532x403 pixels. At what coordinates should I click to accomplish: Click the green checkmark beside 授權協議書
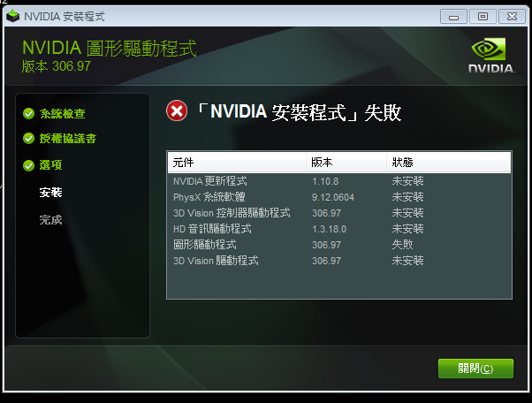coord(29,139)
